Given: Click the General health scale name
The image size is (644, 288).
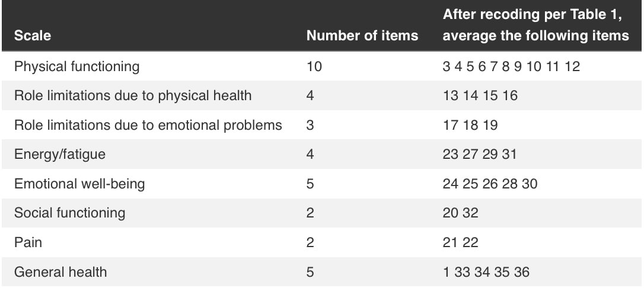Looking at the screenshot, I should tap(60, 271).
